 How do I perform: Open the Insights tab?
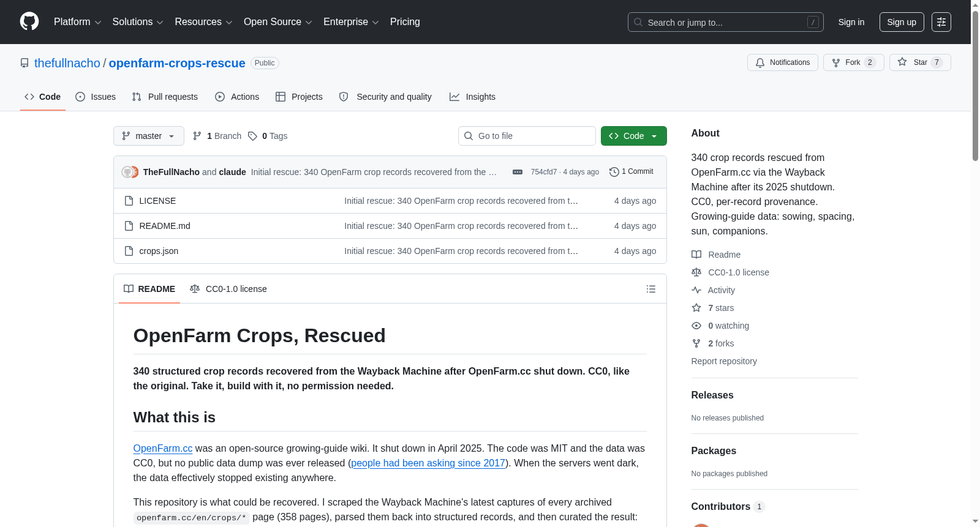[472, 97]
